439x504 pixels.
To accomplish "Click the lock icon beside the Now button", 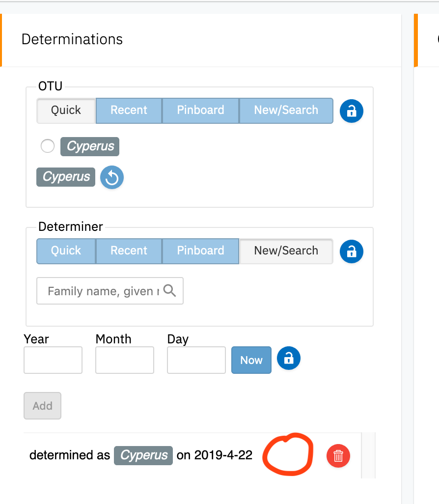I will tap(288, 359).
